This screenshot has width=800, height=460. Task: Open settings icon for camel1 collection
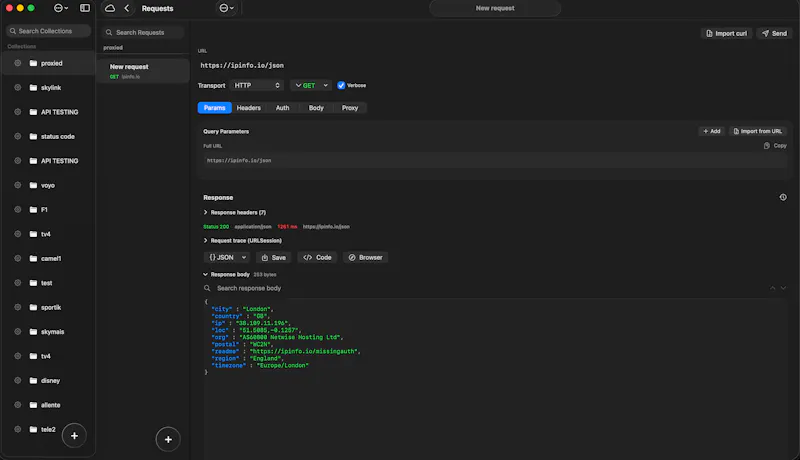coord(17,259)
